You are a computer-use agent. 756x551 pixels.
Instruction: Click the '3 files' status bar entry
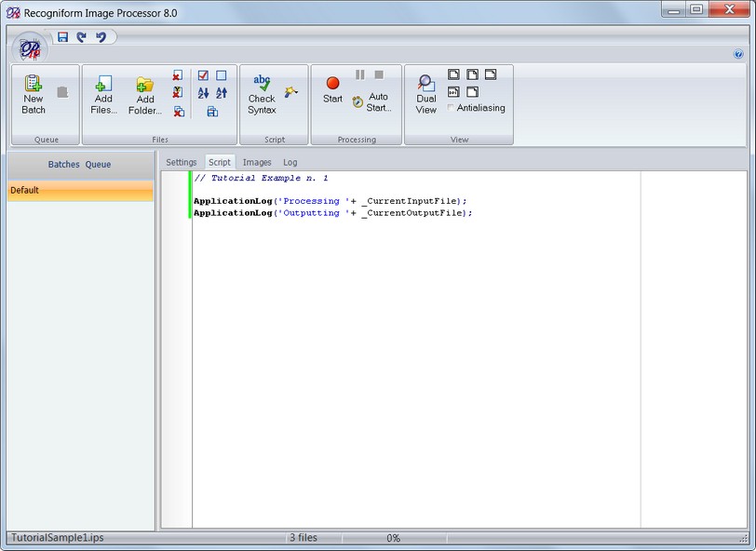[304, 537]
